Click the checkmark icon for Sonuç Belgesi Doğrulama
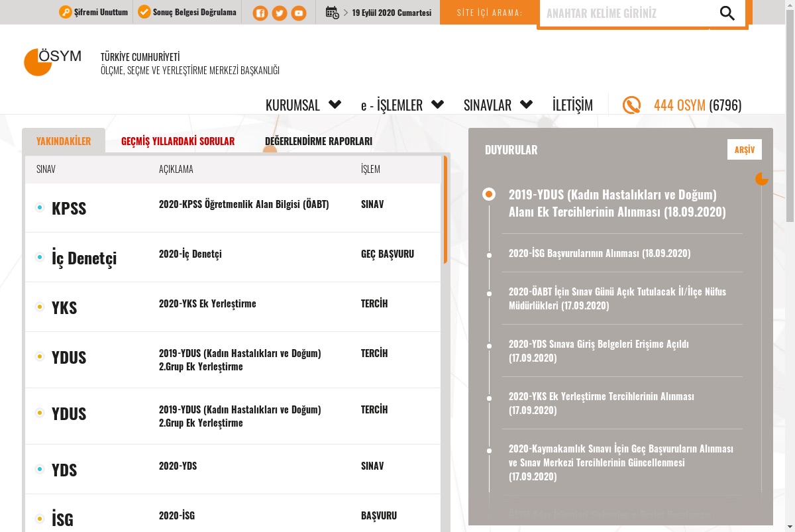 pos(144,12)
